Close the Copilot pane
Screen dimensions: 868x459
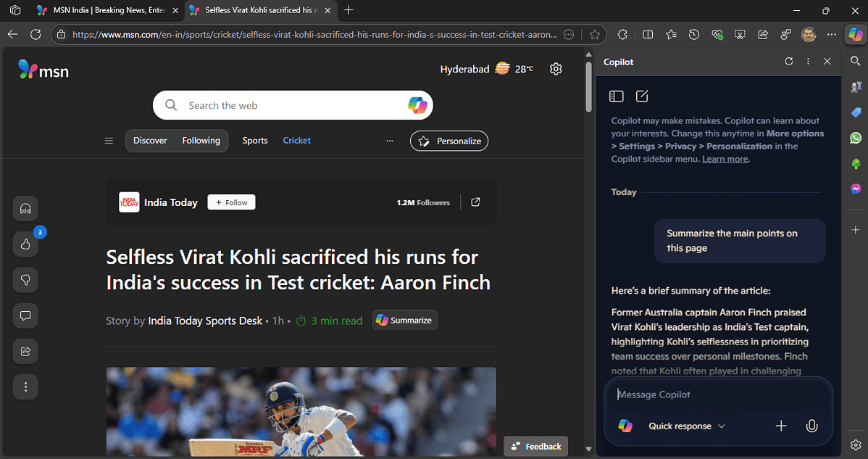coord(827,62)
